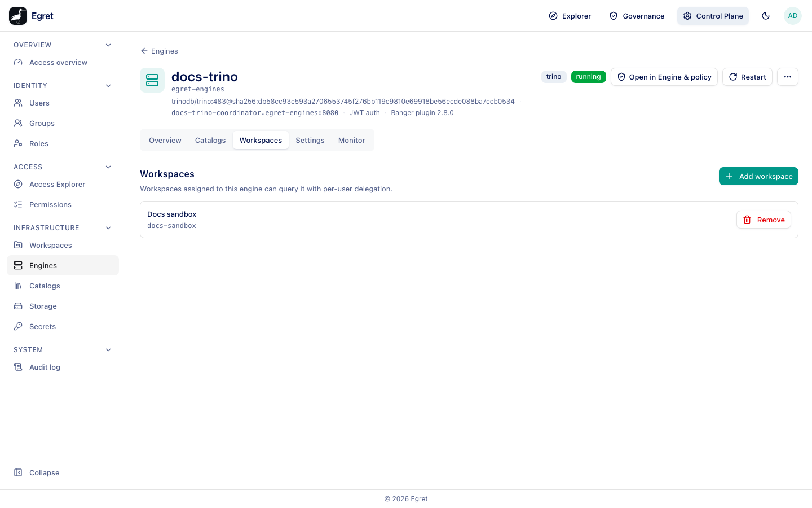
Task: Open the AD user avatar menu
Action: pyautogui.click(x=793, y=16)
